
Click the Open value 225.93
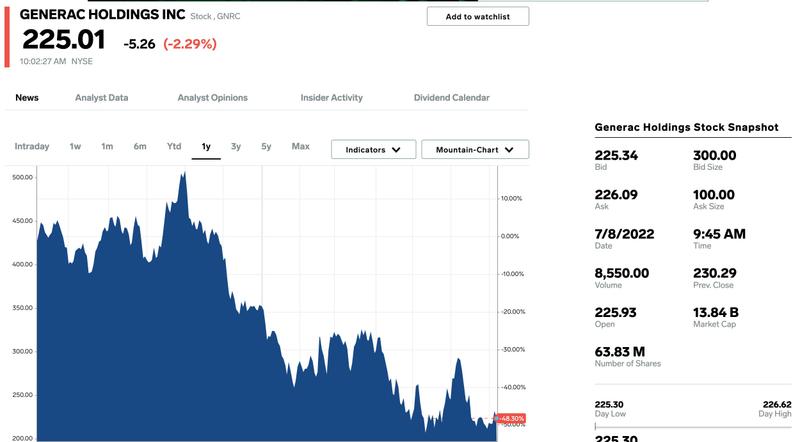click(616, 312)
